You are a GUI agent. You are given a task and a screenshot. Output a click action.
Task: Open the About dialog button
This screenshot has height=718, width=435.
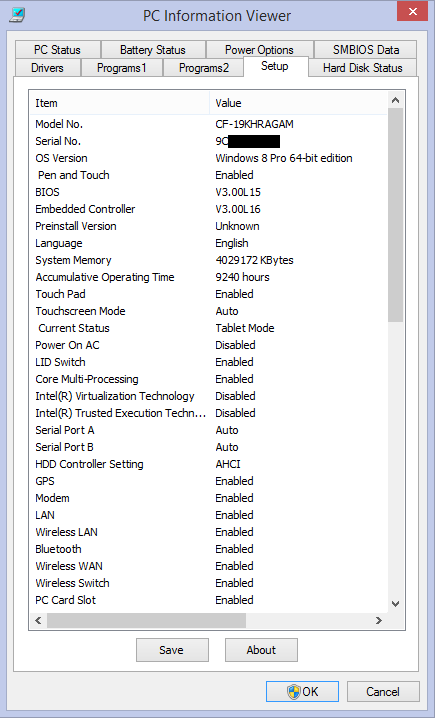[x=261, y=650]
